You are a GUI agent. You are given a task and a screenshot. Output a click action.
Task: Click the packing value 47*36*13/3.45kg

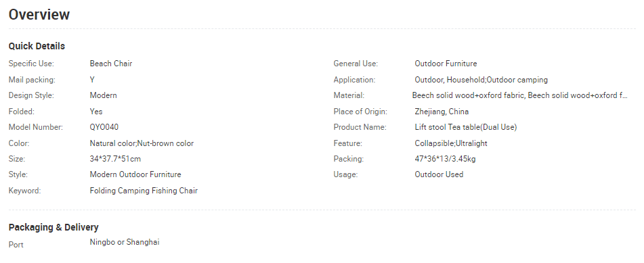[x=445, y=159]
